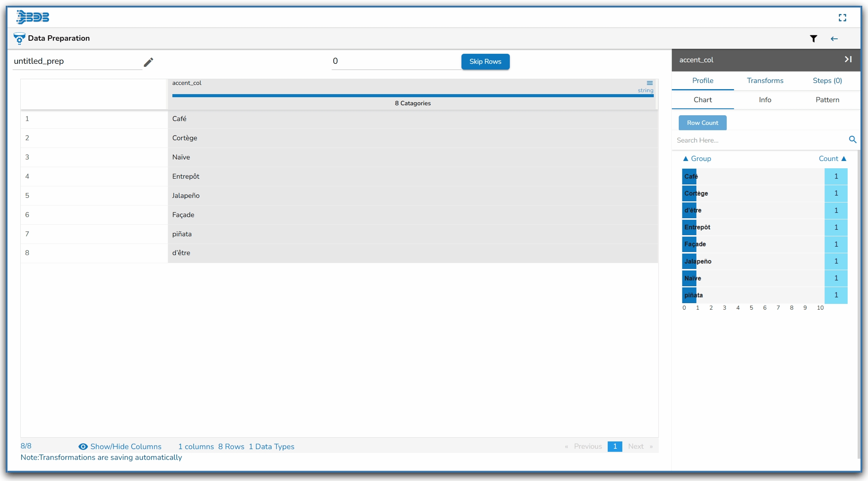Click the pencil edit name icon
Viewport: 868px width, 481px height.
pos(149,62)
